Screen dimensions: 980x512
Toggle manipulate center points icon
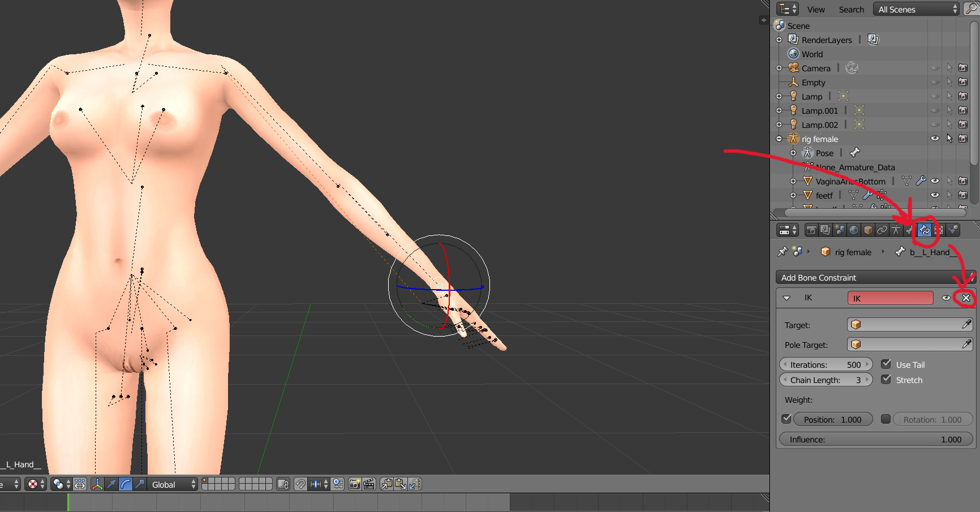click(80, 484)
